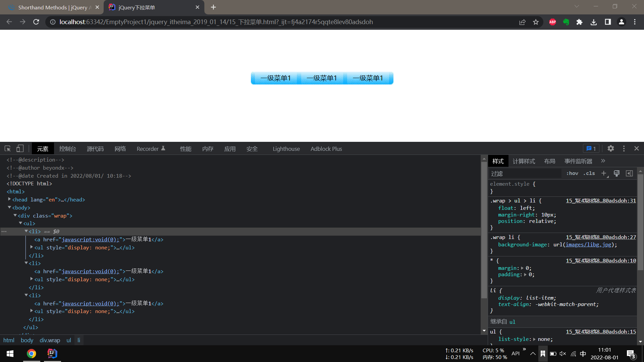The width and height of the screenshot is (644, 362).
Task: Share this page via share icon
Action: (522, 22)
